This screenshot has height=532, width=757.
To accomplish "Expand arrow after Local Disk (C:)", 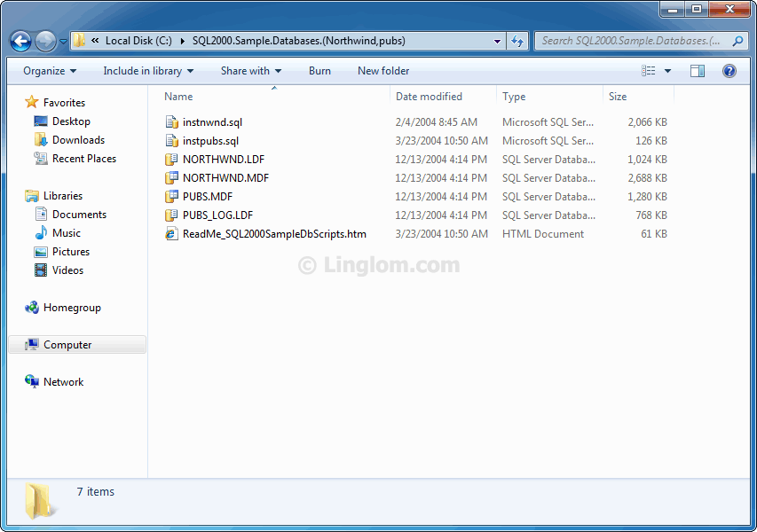I will [x=183, y=42].
